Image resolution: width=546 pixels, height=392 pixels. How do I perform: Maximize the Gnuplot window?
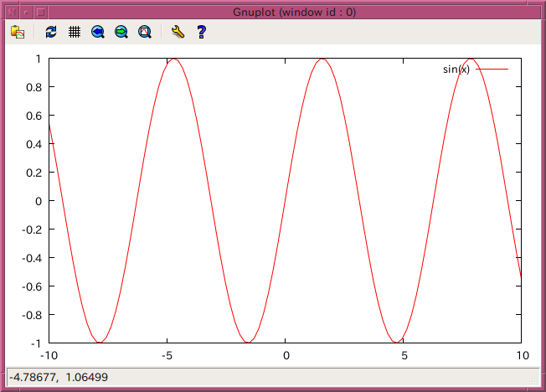coord(41,13)
